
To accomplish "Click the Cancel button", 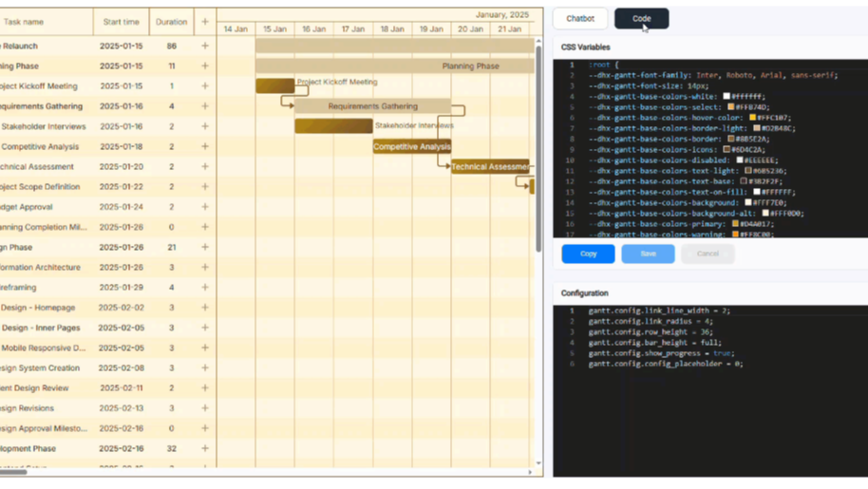I will (x=708, y=254).
